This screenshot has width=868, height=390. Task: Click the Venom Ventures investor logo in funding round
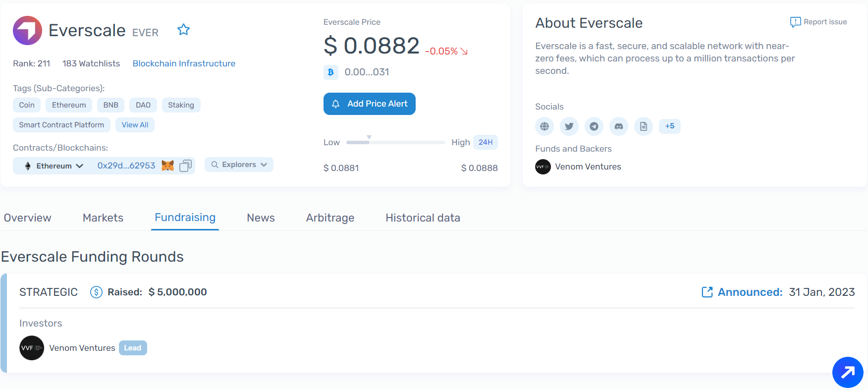pyautogui.click(x=32, y=348)
